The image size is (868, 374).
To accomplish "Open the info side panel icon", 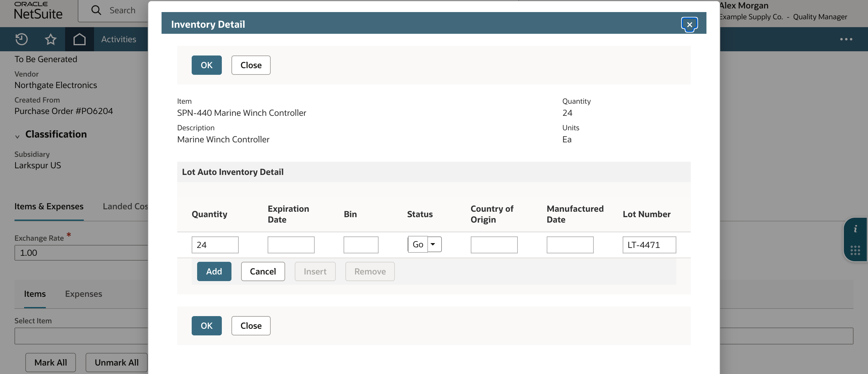I will point(855,229).
